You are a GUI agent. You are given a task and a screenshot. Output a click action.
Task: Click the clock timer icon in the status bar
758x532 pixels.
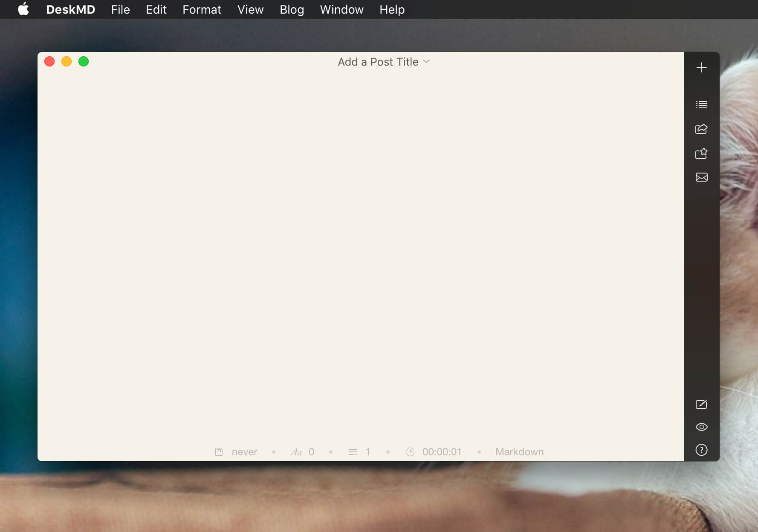(x=410, y=452)
